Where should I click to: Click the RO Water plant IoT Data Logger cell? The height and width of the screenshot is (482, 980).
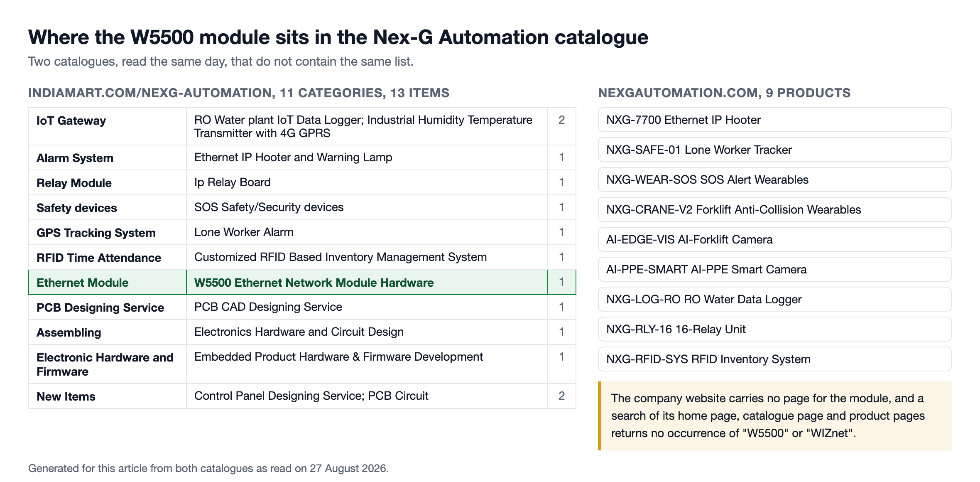click(367, 126)
